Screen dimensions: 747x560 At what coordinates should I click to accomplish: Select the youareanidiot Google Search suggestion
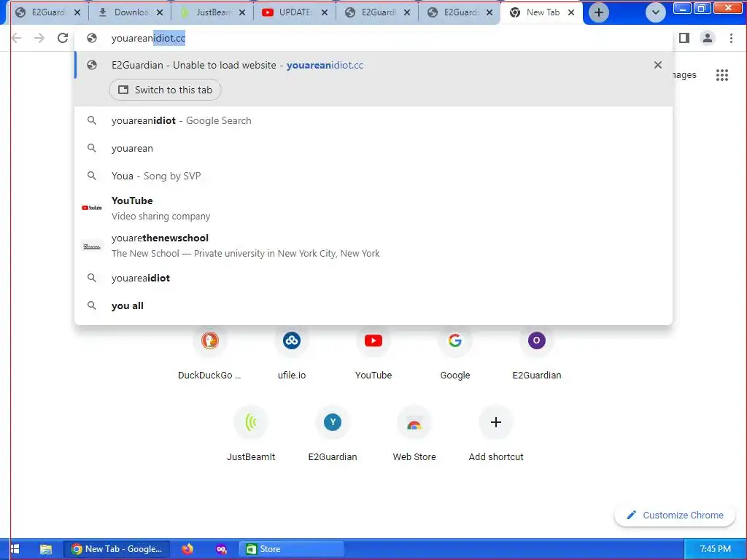[x=373, y=120]
